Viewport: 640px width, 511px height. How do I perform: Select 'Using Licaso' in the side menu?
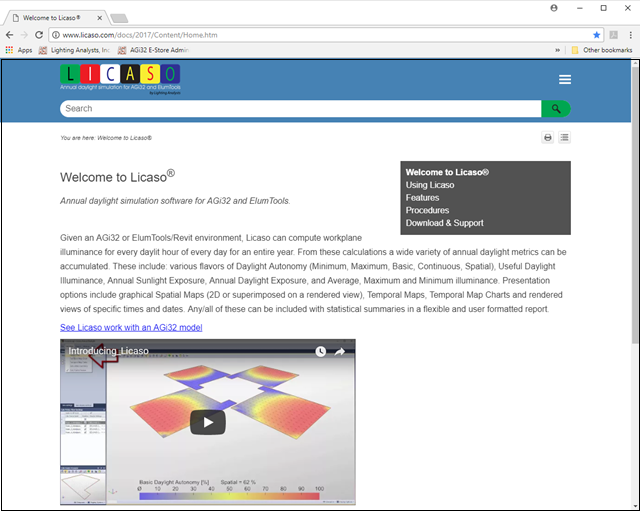click(430, 185)
